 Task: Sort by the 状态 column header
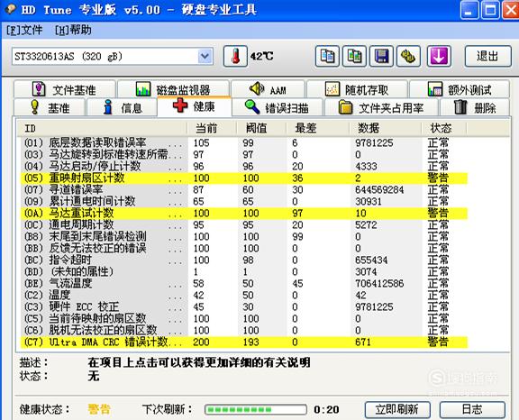[x=444, y=128]
